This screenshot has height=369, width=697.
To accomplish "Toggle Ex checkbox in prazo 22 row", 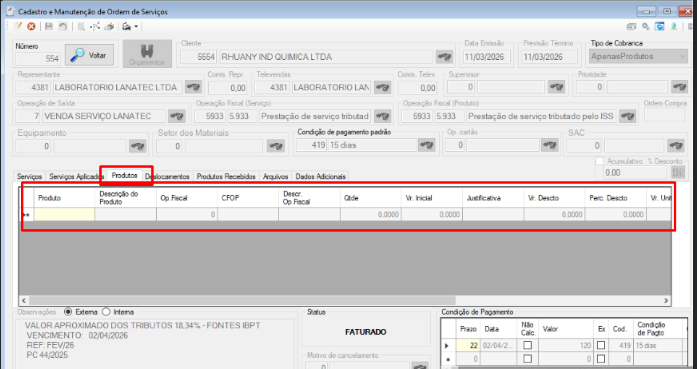I will (x=601, y=345).
